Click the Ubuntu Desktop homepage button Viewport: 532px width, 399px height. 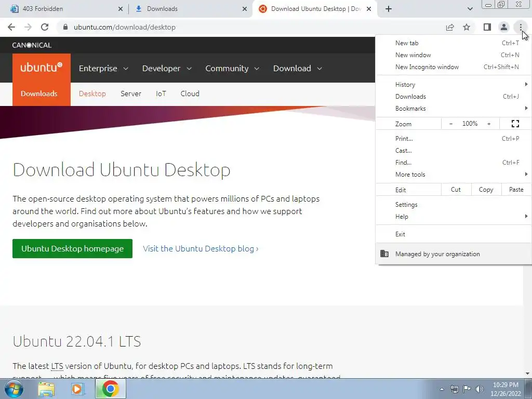(x=72, y=249)
